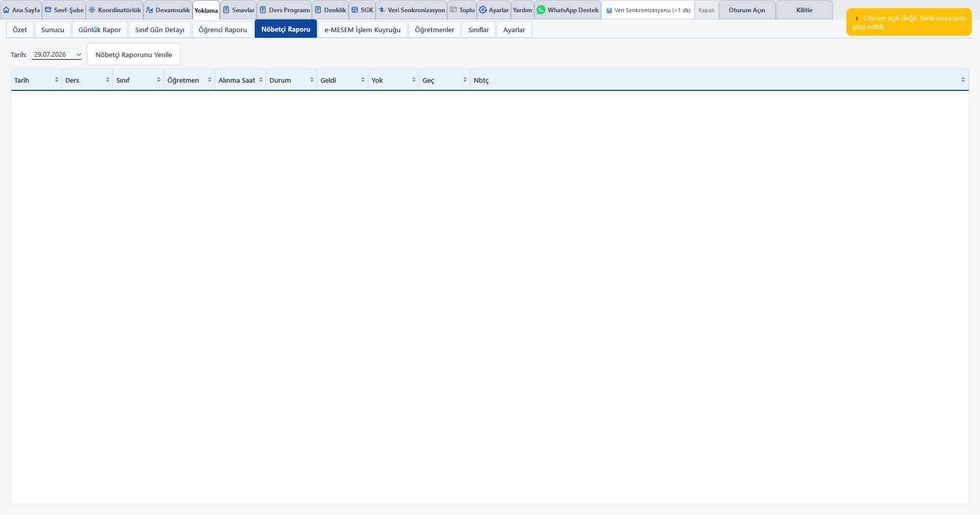Sort table by Ders column arrows

pyautogui.click(x=108, y=80)
